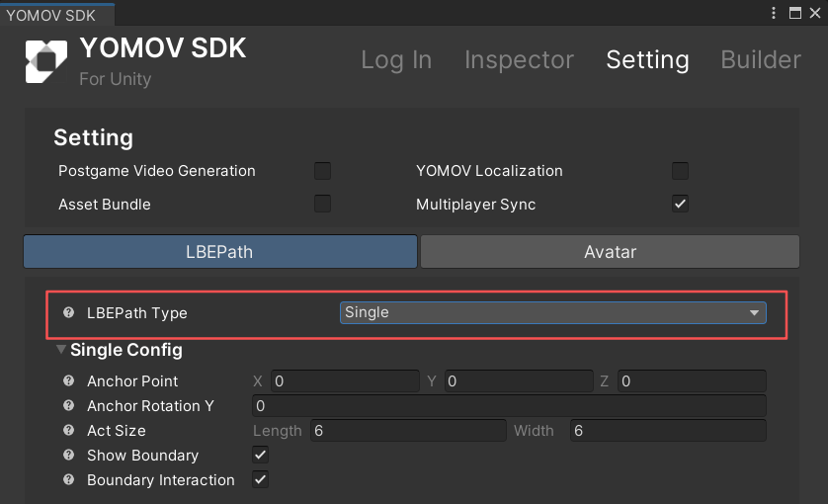828x504 pixels.
Task: Close the YOMOV SDK window
Action: (815, 13)
